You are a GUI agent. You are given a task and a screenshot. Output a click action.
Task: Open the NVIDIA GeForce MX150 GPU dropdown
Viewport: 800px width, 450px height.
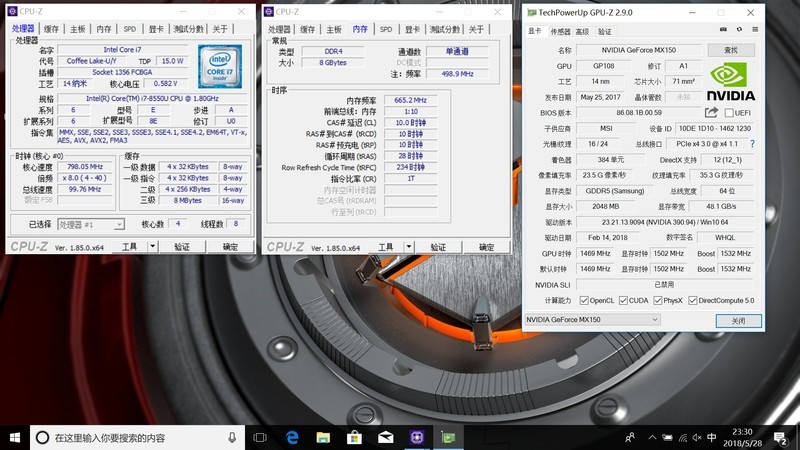point(592,320)
